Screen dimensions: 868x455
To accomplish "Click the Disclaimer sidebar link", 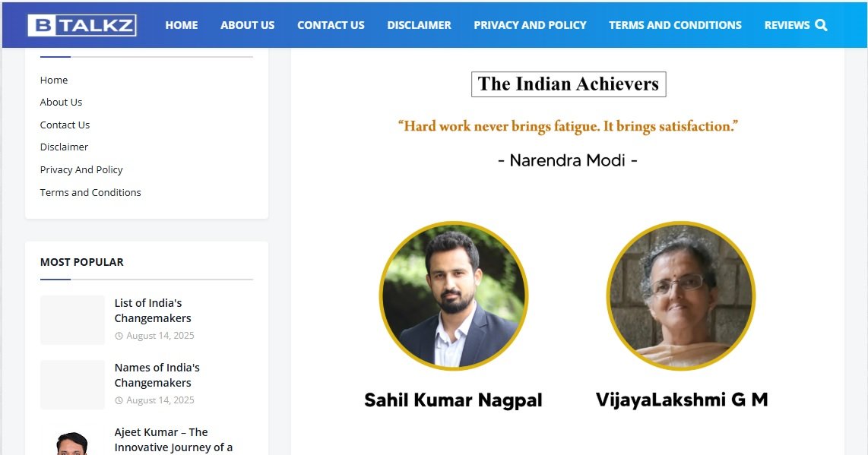I will point(64,147).
